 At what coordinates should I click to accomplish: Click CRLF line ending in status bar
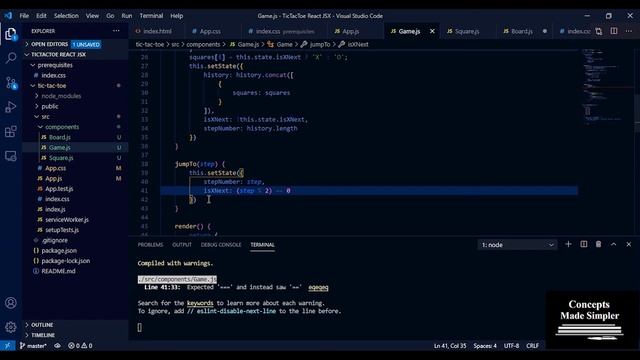click(532, 346)
